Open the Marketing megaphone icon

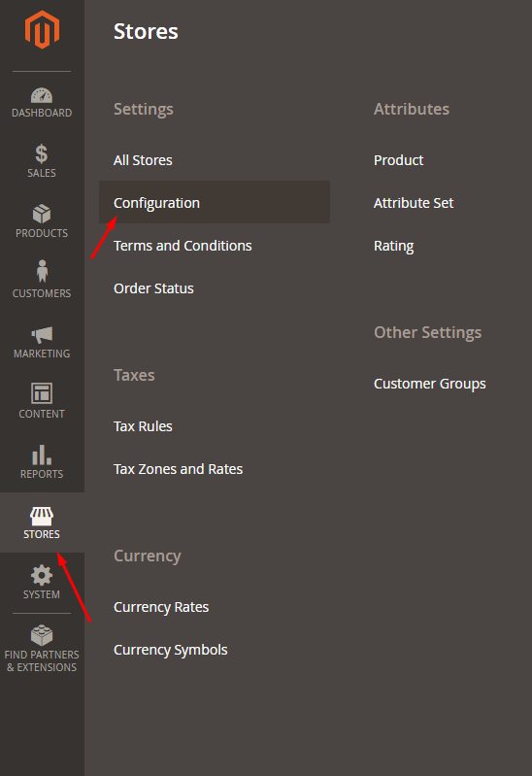point(42,334)
